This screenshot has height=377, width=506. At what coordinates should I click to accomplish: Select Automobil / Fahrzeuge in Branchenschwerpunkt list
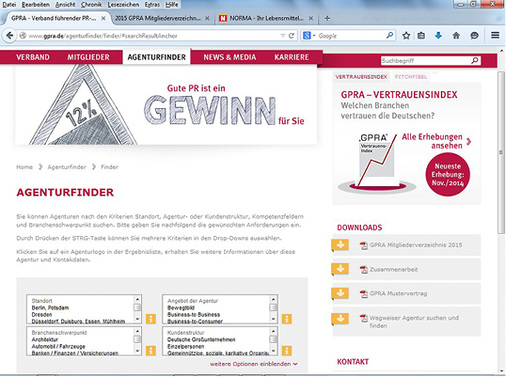point(58,347)
